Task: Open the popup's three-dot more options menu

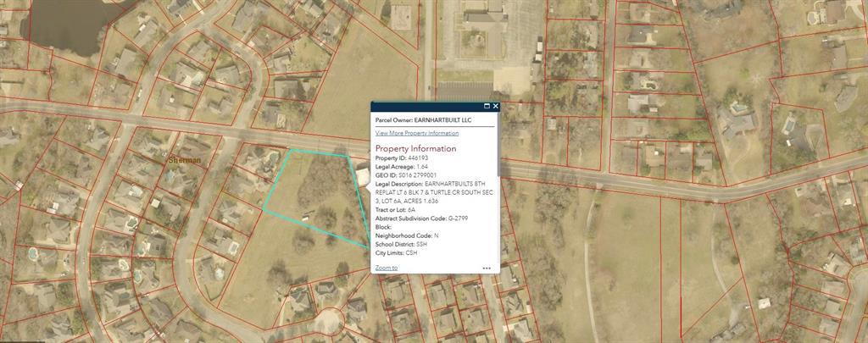Action: [x=487, y=268]
